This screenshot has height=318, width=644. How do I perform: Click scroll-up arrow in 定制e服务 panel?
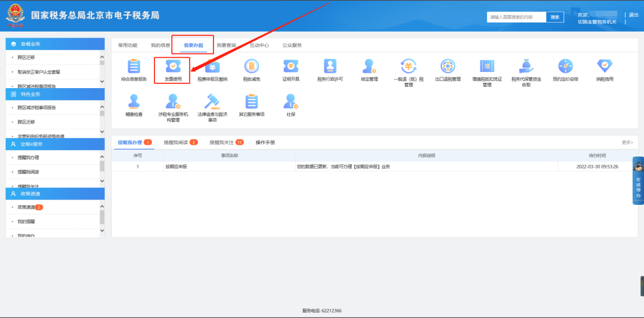point(103,157)
